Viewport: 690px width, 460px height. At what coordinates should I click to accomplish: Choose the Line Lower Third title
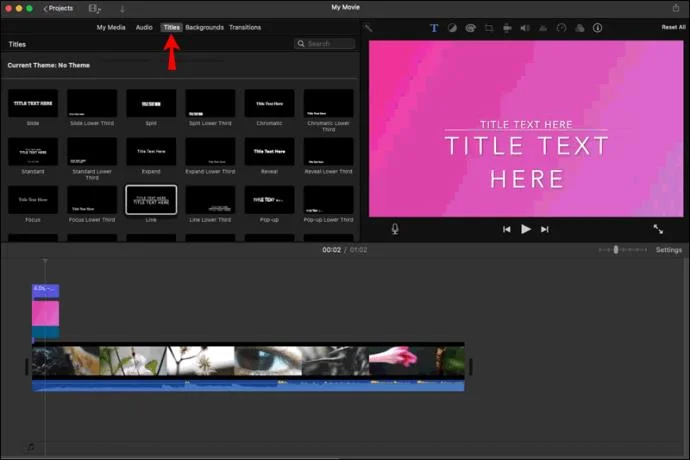tap(210, 199)
